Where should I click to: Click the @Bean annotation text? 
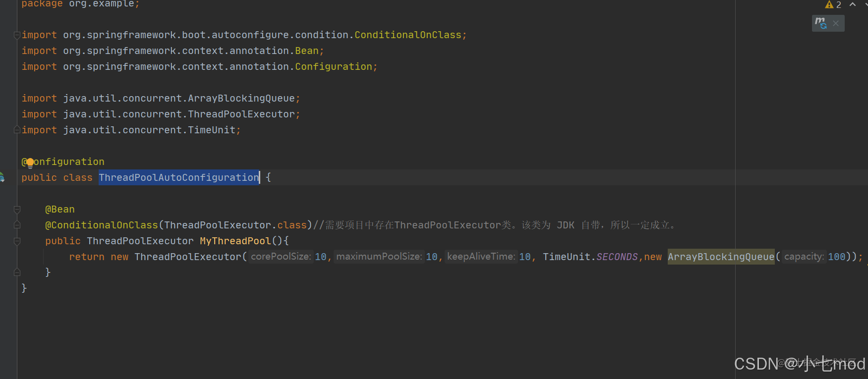60,210
